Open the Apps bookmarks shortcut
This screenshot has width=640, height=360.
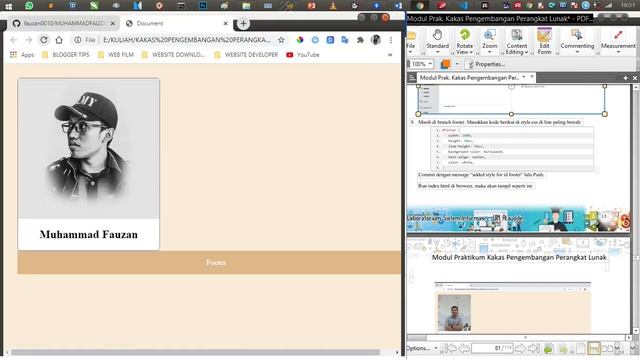coord(22,55)
